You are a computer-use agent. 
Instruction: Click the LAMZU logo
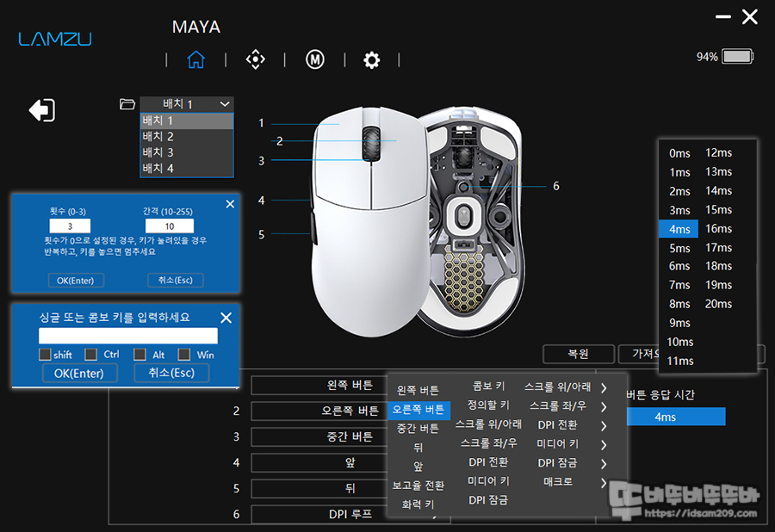coord(55,39)
